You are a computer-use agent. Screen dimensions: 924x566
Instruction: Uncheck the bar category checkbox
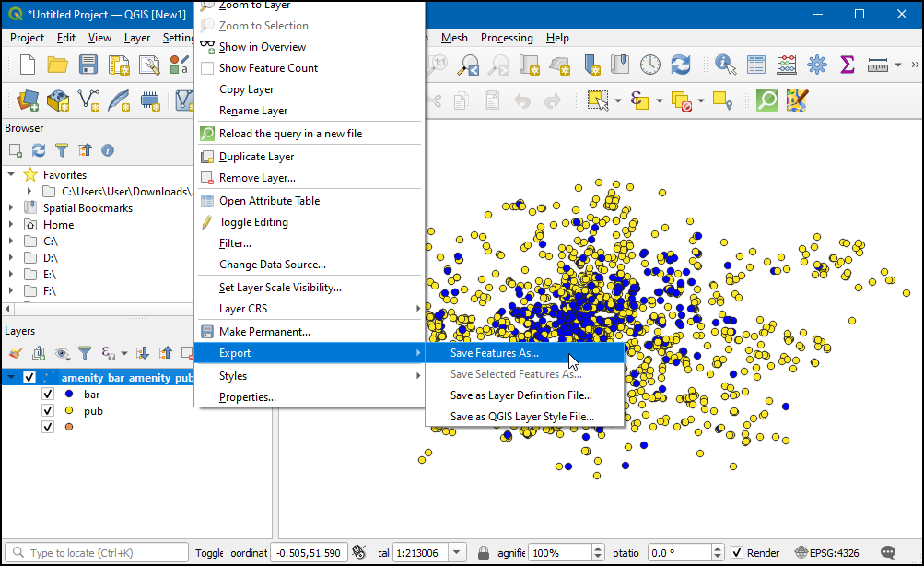pos(48,394)
